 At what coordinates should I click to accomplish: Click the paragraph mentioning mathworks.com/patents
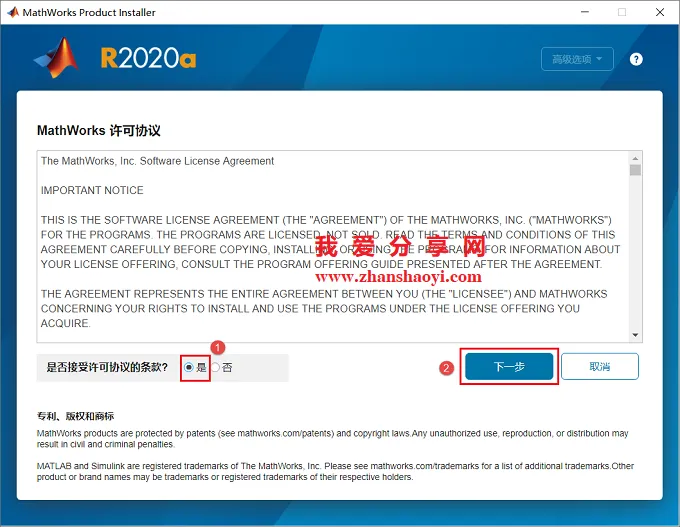pos(333,439)
